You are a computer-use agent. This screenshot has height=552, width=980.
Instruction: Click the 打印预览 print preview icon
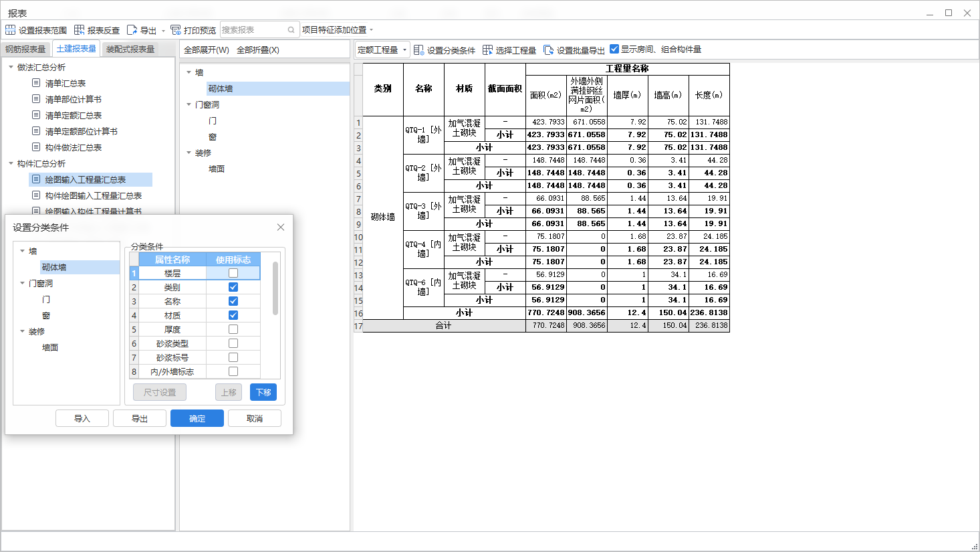[176, 30]
